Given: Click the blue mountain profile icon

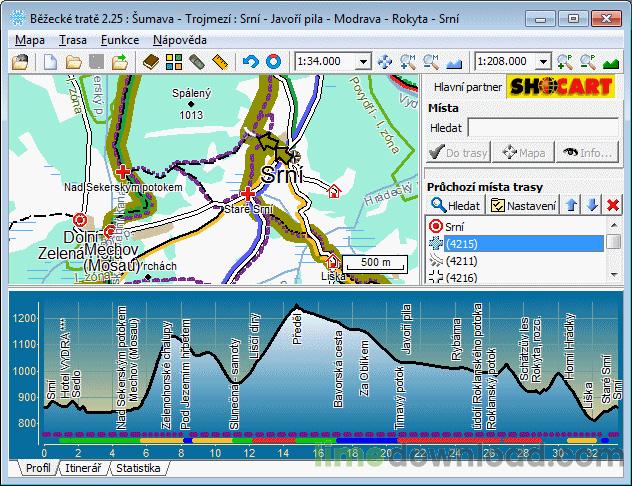Looking at the screenshot, I should click(x=454, y=63).
